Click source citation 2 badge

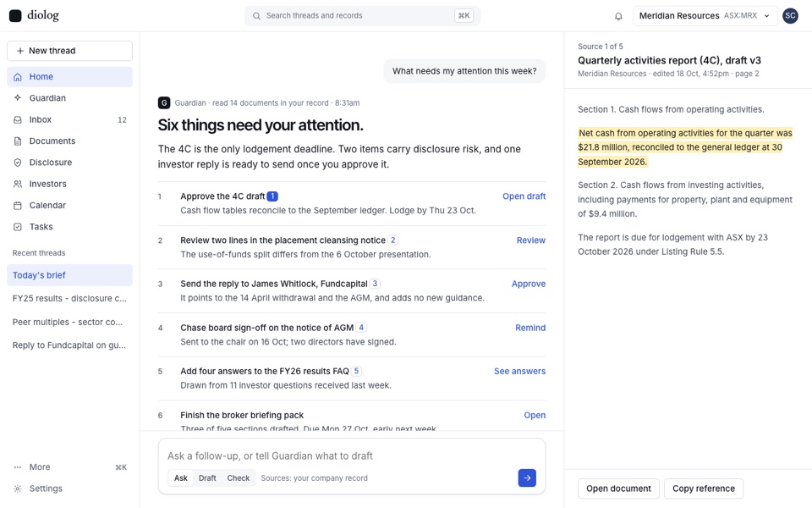click(393, 240)
